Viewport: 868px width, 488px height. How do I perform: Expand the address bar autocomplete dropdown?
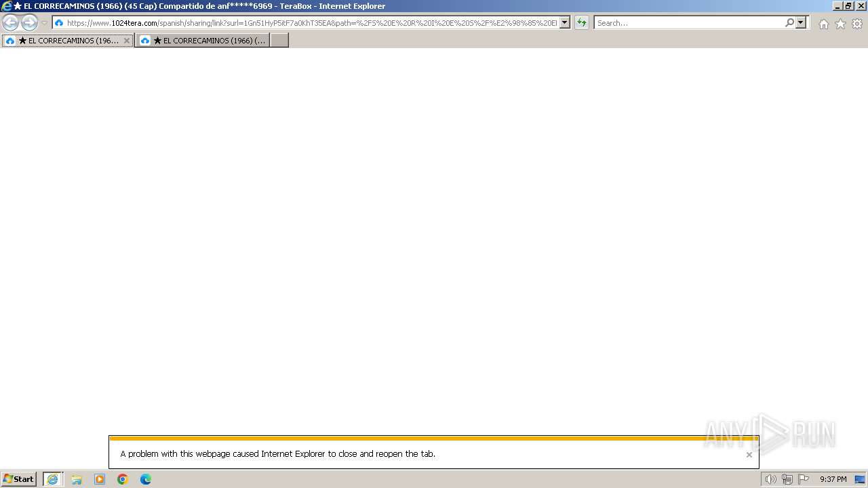click(565, 23)
